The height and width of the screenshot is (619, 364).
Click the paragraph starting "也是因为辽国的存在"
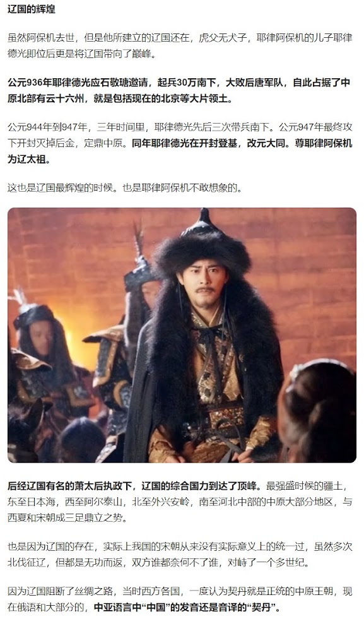(180, 555)
